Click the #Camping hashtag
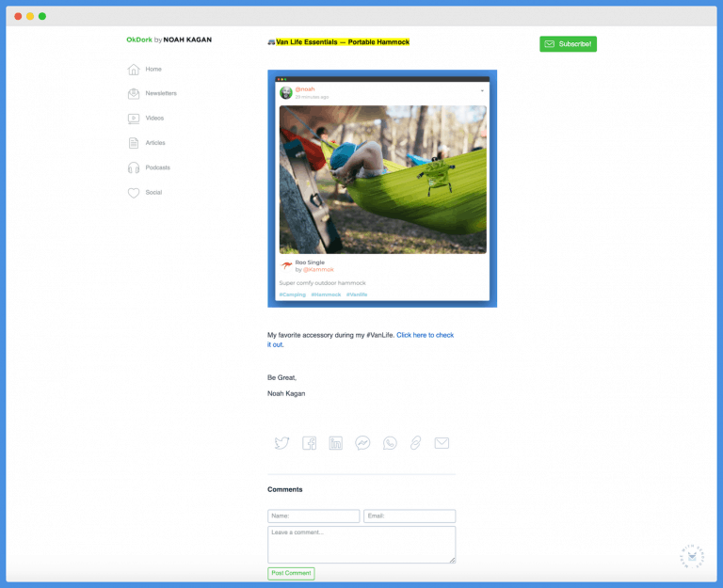Screen dimensions: 723x588 pyautogui.click(x=293, y=294)
